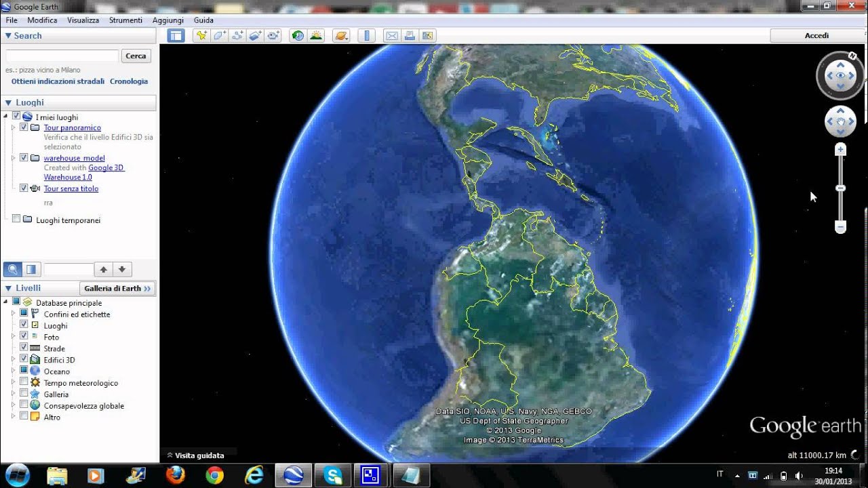Open the Aggiungi menu
Viewport: 868px width, 488px height.
(168, 20)
